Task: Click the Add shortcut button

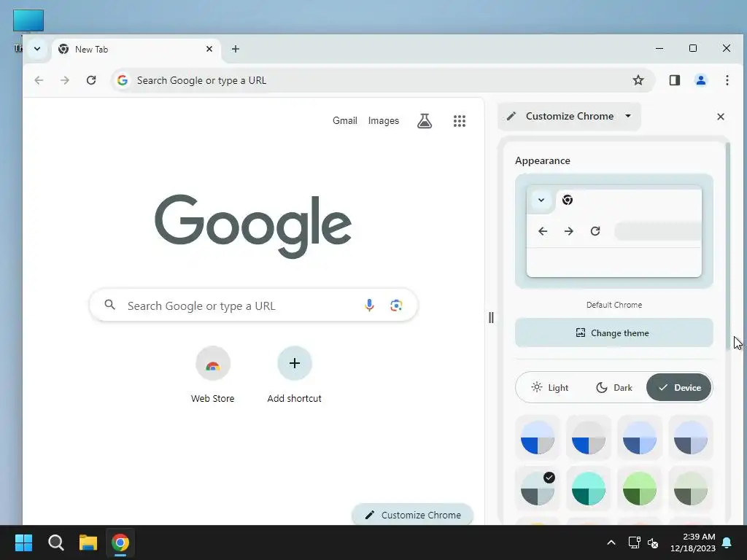Action: tap(295, 376)
